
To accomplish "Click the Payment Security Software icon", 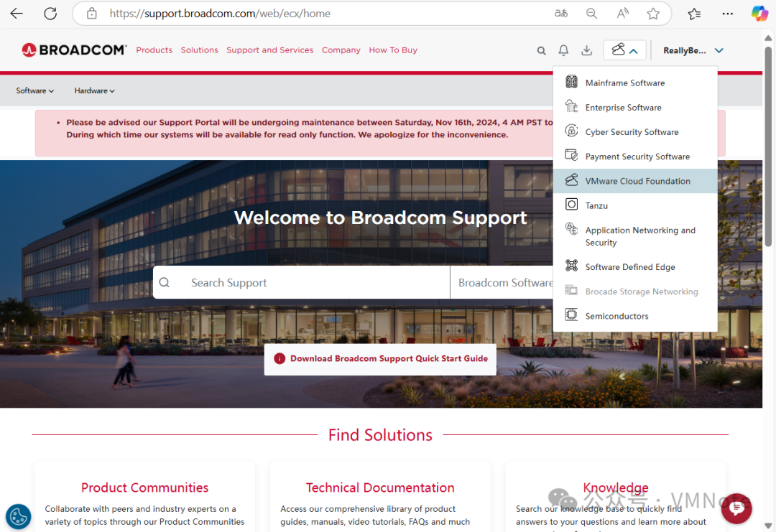I will point(572,155).
